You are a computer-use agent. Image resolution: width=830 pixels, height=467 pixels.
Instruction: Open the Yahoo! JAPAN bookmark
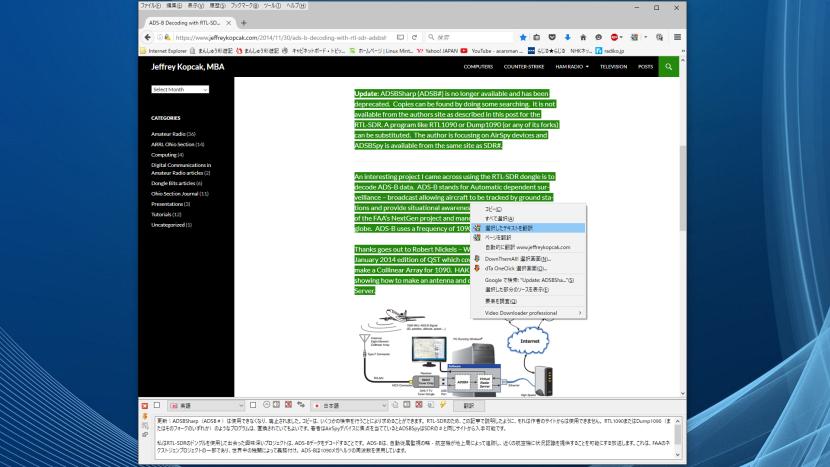437,51
